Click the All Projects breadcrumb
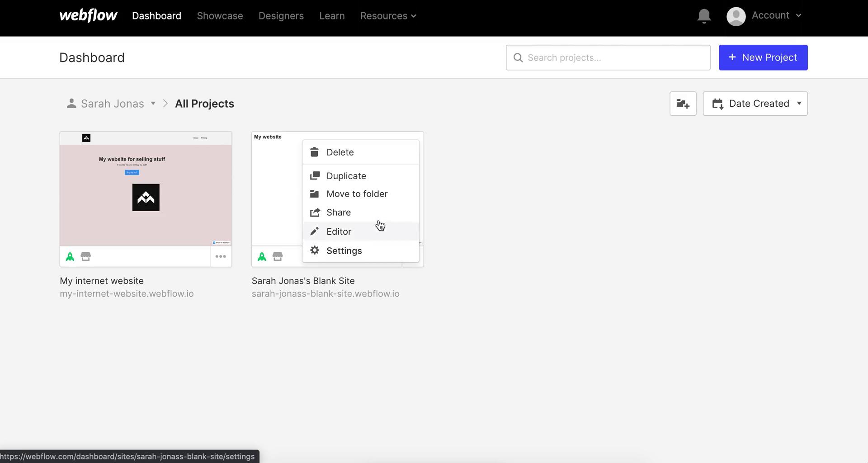 pos(204,104)
